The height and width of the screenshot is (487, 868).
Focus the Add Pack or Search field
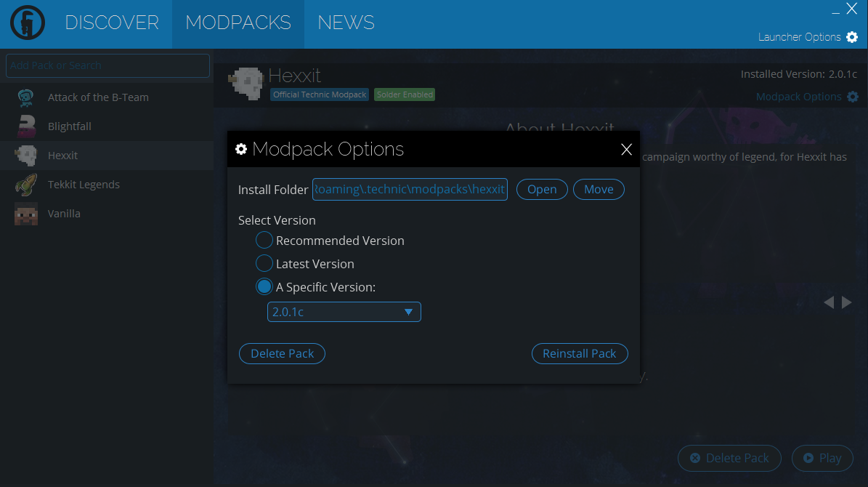pos(108,65)
